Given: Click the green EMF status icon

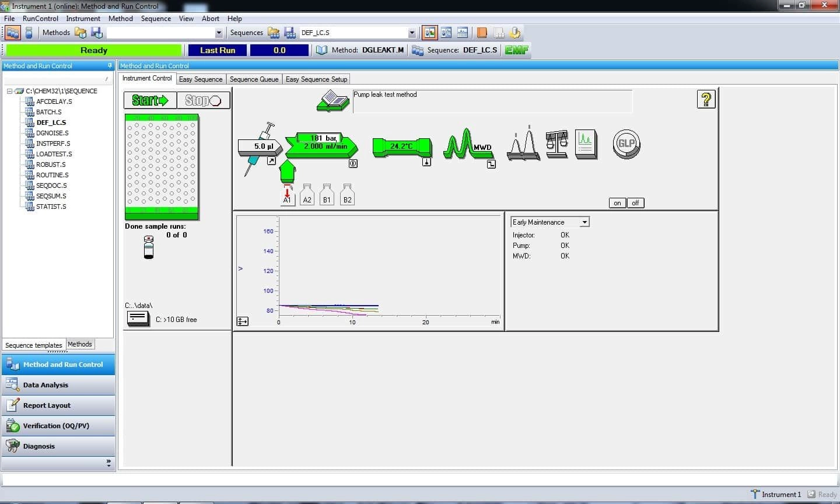Looking at the screenshot, I should (x=516, y=50).
